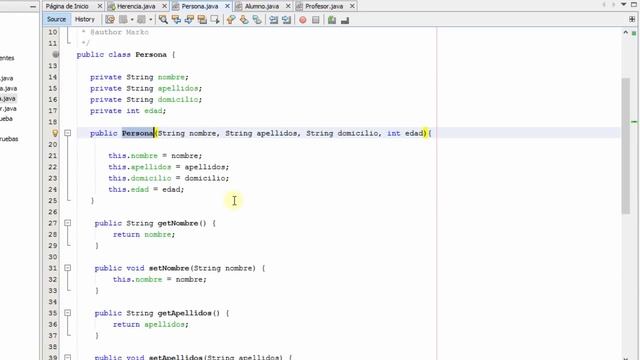This screenshot has width=640, height=360.
Task: Switch to the Herencia.java tab
Action: click(x=136, y=6)
